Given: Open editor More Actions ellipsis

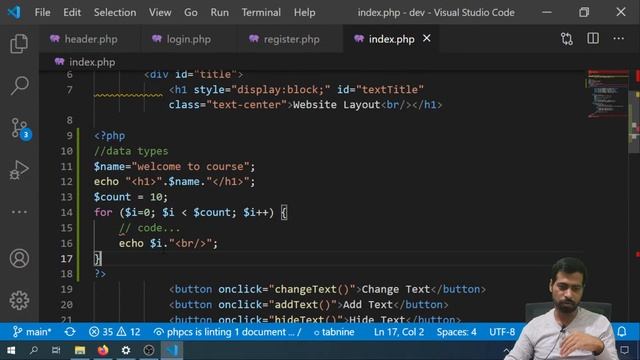Looking at the screenshot, I should pyautogui.click(x=618, y=38).
